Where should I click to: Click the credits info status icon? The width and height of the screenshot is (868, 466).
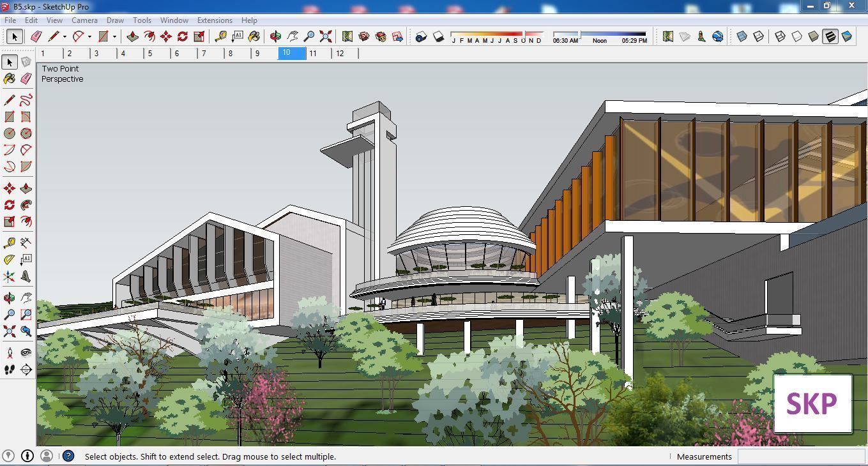(27, 456)
